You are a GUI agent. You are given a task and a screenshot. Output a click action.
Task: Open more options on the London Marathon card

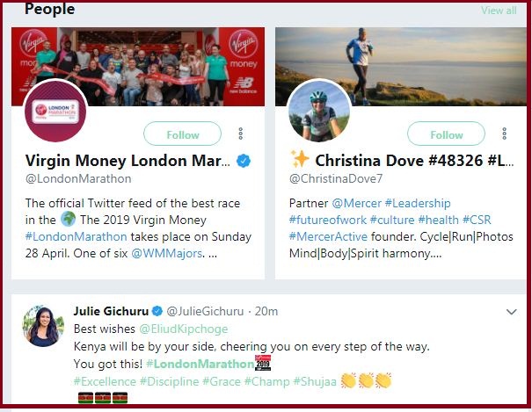pos(241,134)
